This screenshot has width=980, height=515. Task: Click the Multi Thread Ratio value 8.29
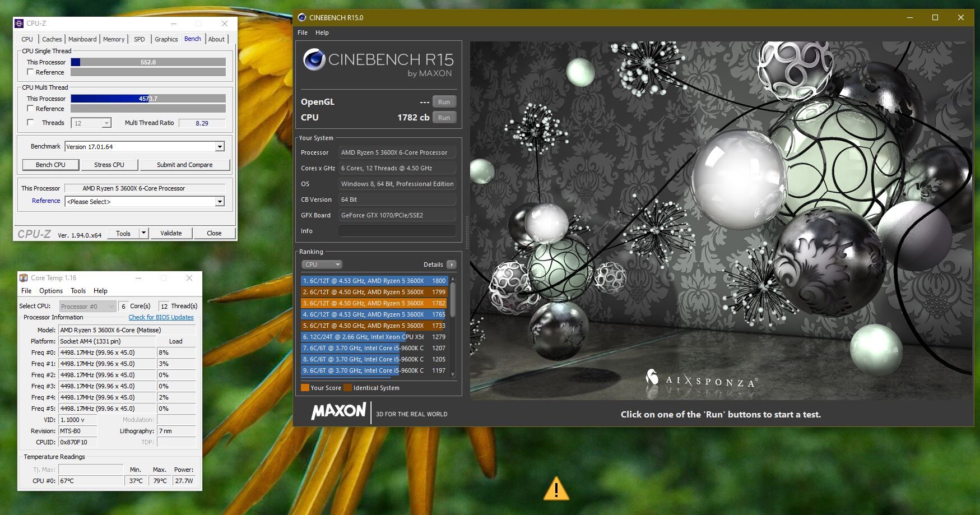202,123
